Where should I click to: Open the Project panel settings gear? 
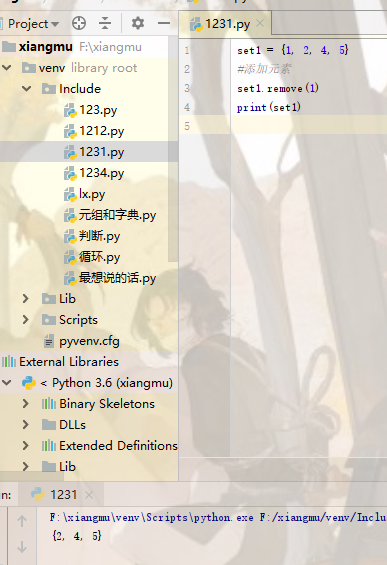(138, 23)
